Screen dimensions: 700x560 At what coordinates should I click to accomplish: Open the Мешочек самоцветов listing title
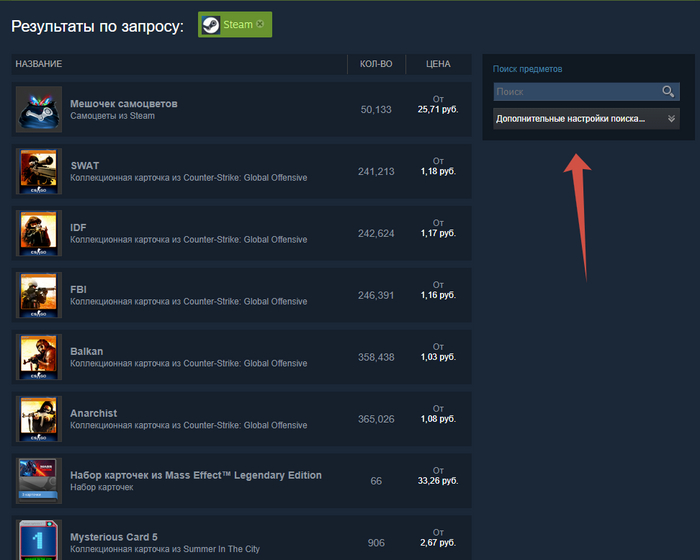click(x=124, y=104)
